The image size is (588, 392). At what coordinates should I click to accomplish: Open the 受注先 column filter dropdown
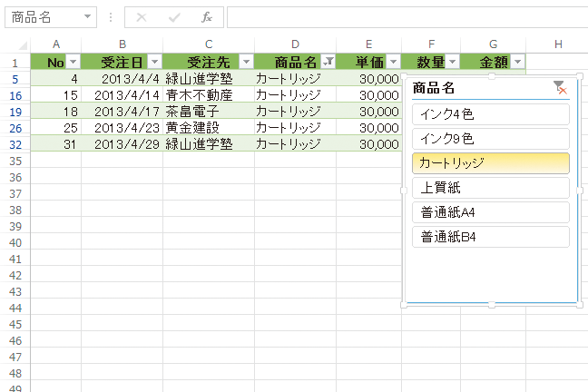(x=247, y=62)
